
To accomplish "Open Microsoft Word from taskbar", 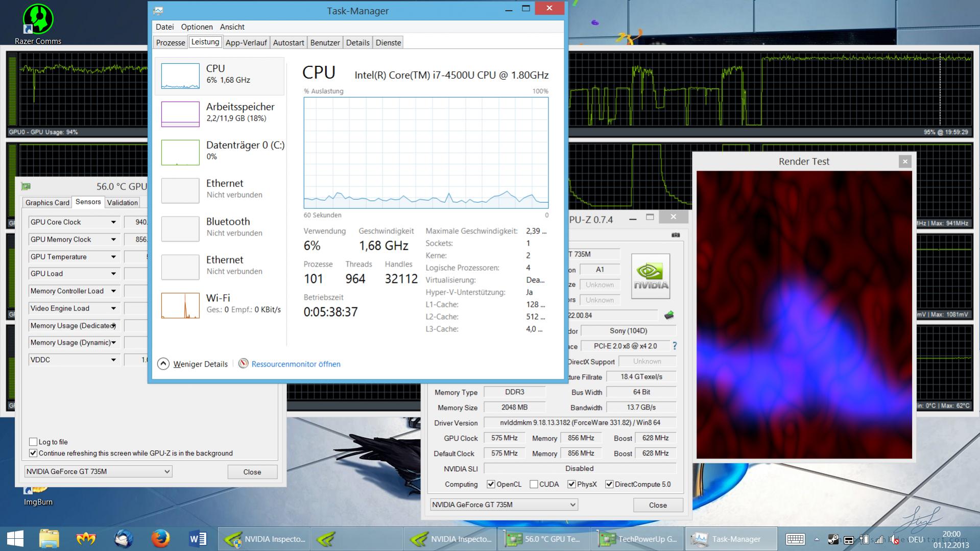I will 198,539.
